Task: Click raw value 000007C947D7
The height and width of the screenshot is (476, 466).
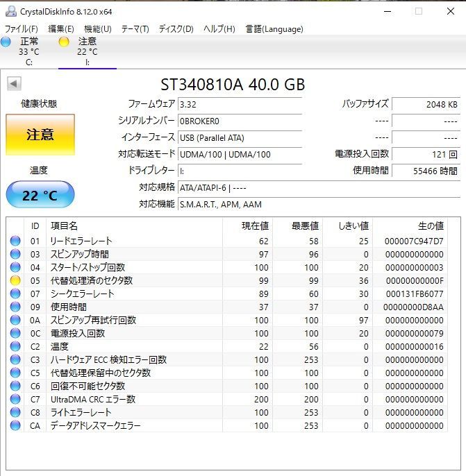Action: point(414,241)
